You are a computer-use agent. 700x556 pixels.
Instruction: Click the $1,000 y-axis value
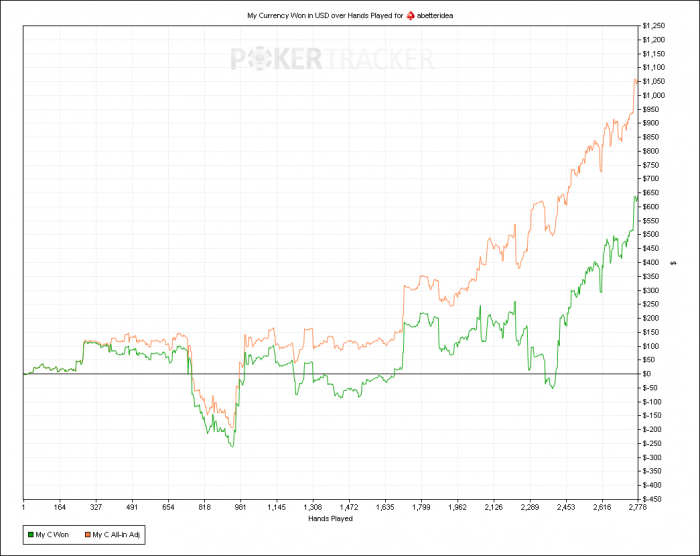pos(654,95)
